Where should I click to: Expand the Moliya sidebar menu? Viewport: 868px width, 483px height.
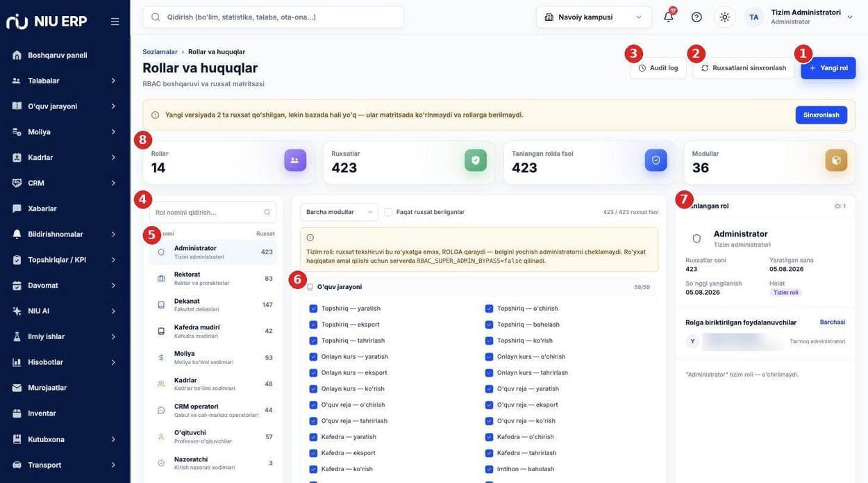[65, 131]
